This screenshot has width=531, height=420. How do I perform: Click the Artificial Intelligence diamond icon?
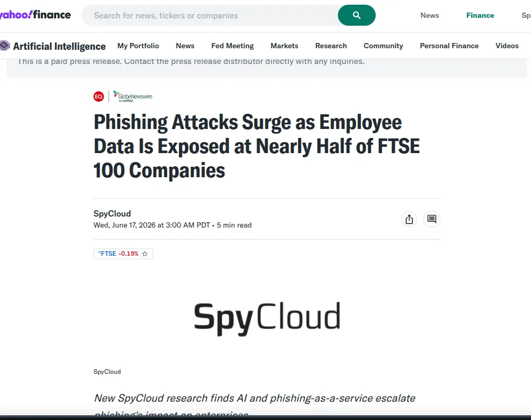pos(5,46)
